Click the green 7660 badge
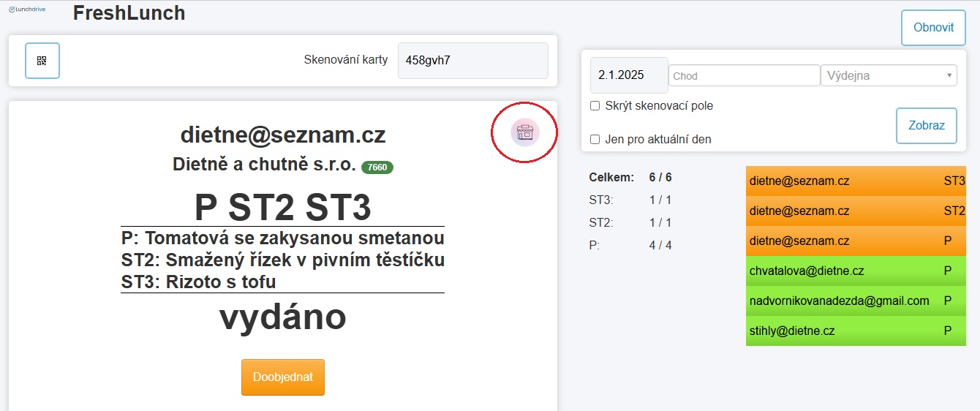The width and height of the screenshot is (980, 411). coord(377,167)
